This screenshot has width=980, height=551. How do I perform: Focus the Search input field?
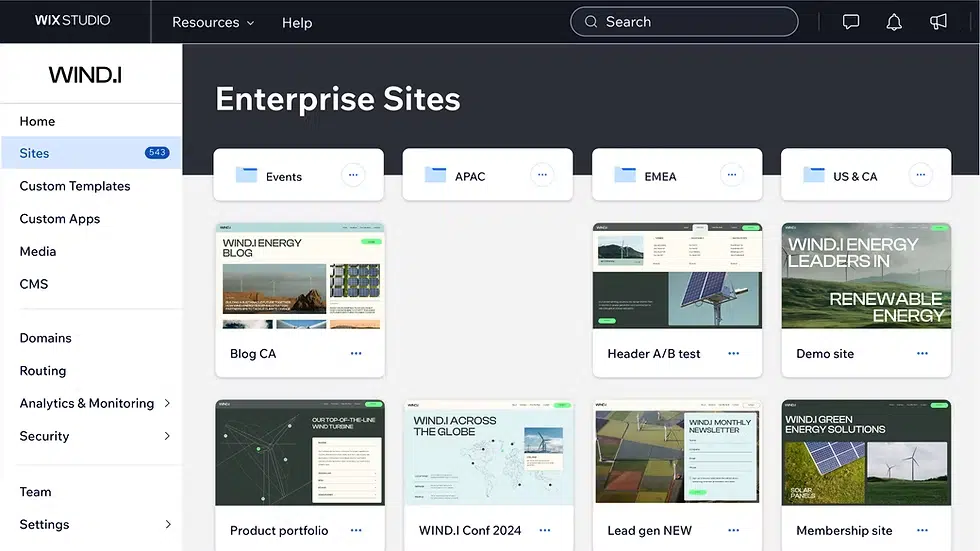(x=684, y=22)
